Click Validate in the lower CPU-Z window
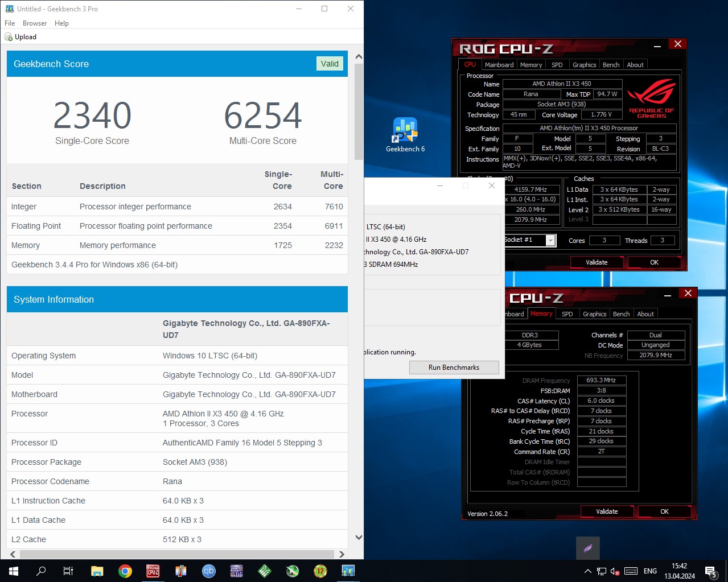The width and height of the screenshot is (728, 582). click(607, 511)
